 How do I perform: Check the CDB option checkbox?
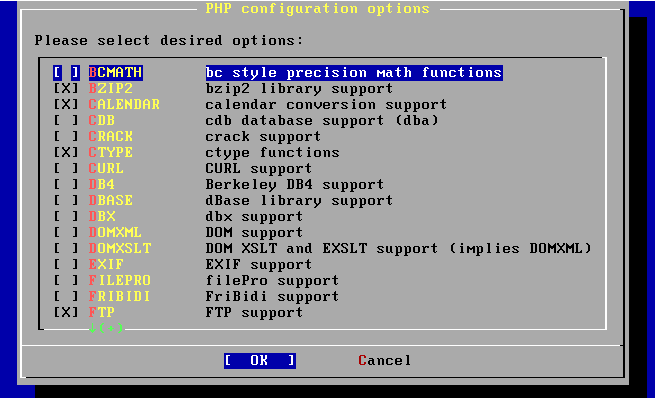tap(66, 121)
